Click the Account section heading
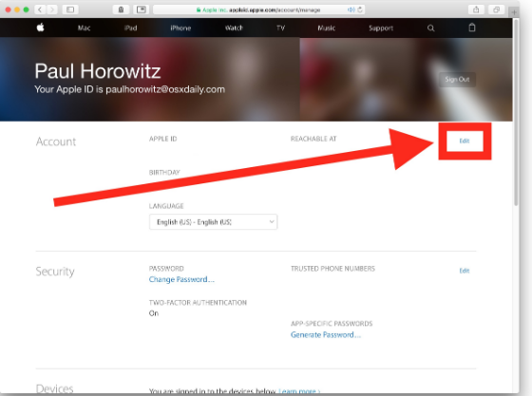Viewport: 532px width, 396px height. tap(56, 141)
